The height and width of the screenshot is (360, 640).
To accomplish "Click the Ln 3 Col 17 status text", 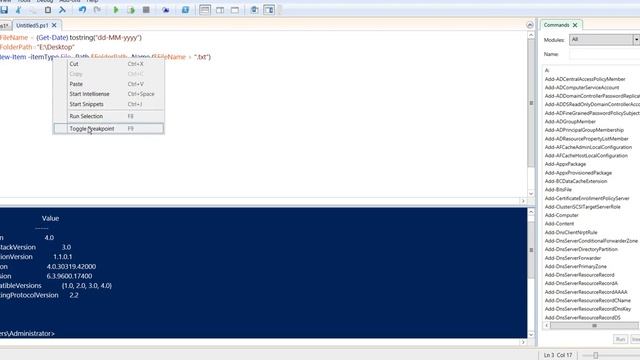I will (x=558, y=355).
